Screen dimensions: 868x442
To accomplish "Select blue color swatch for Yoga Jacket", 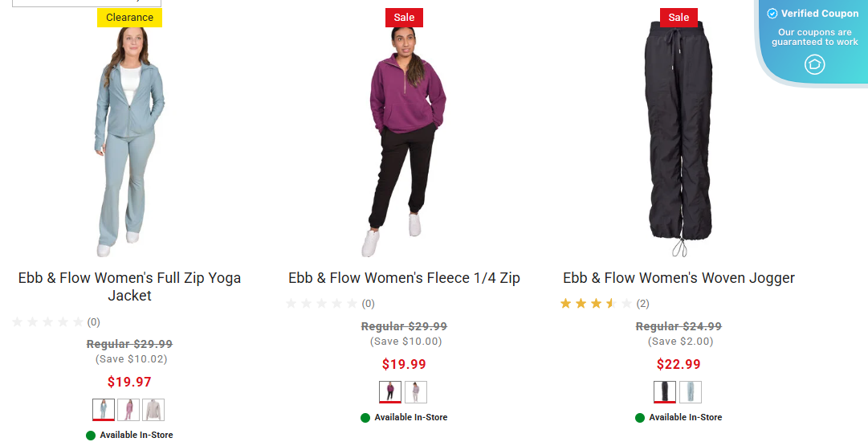I will [104, 410].
